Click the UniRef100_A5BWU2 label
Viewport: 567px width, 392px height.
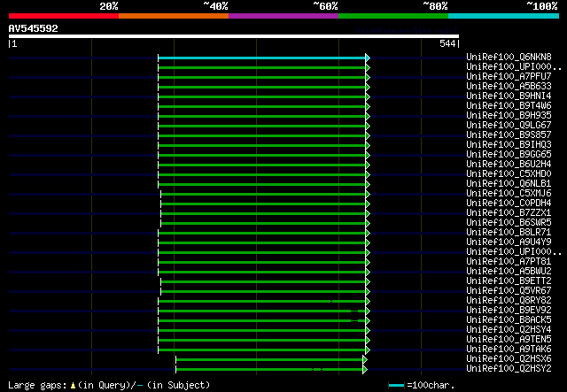(x=509, y=272)
